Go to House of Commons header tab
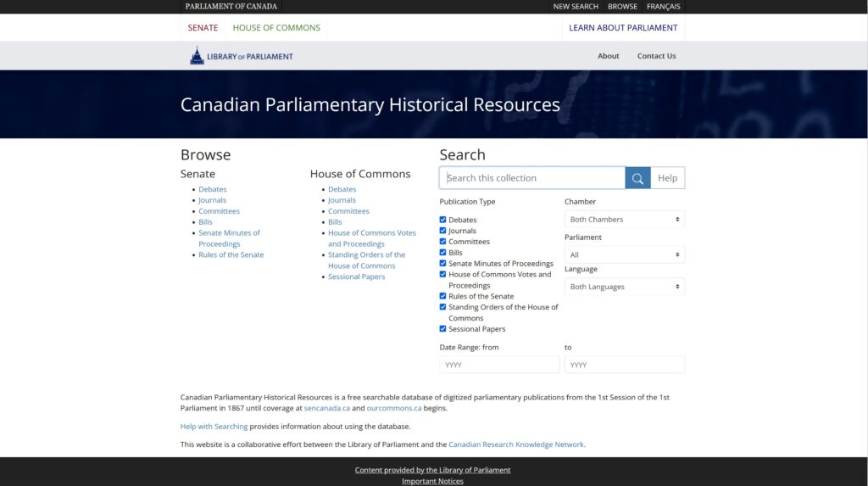This screenshot has height=486, width=868. 276,28
